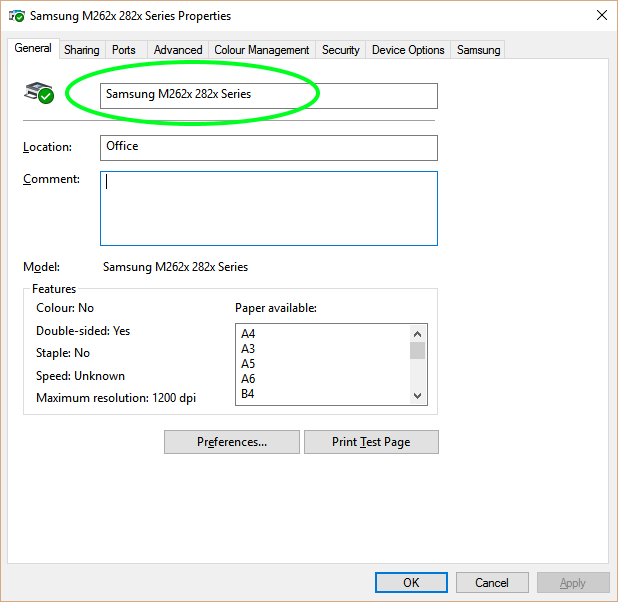This screenshot has height=602, width=618.
Task: Click the printer status icon with the green check
Action: pyautogui.click(x=39, y=93)
